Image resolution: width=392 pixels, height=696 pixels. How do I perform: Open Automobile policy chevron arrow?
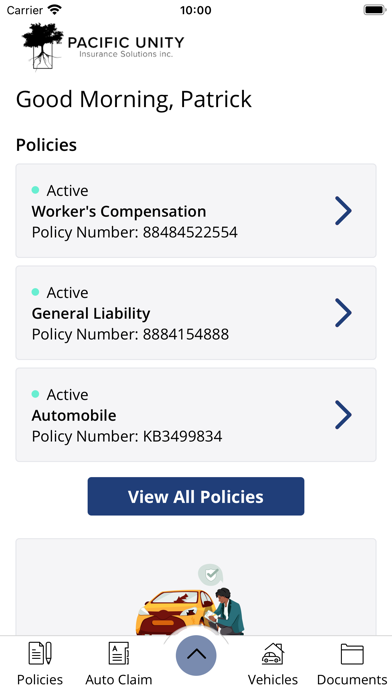(x=343, y=415)
